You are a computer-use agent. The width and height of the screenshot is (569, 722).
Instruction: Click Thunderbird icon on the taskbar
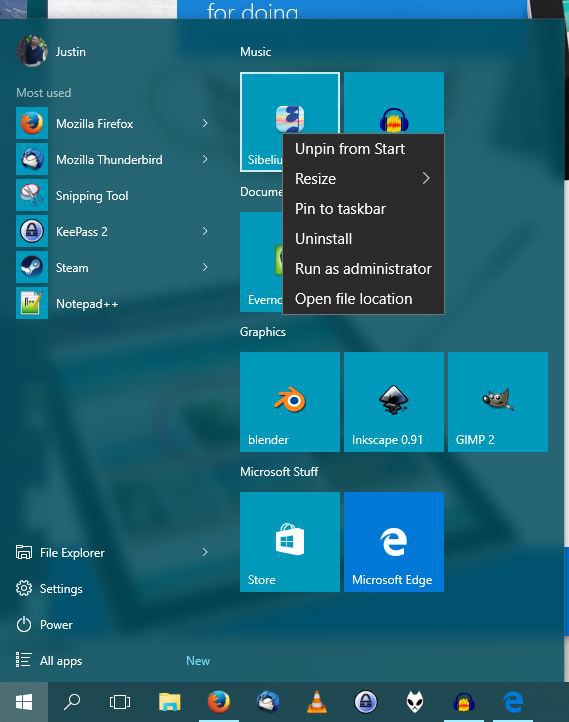(268, 702)
